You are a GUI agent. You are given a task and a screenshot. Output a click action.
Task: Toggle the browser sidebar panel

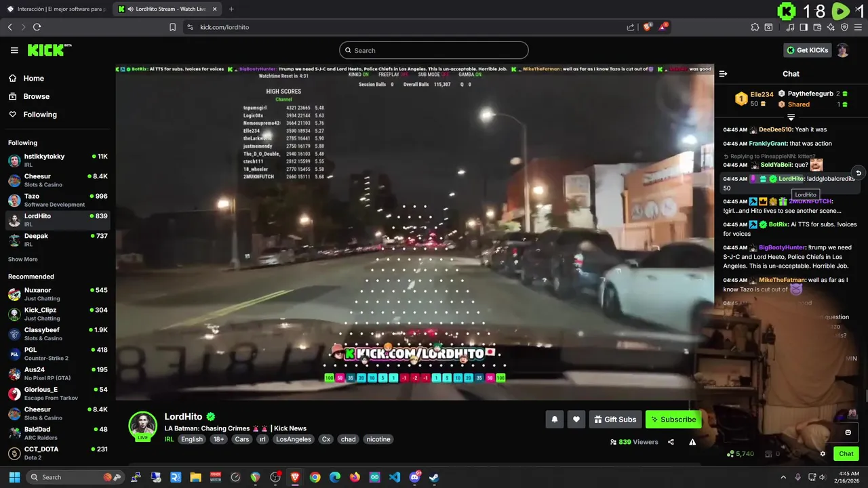tap(804, 27)
